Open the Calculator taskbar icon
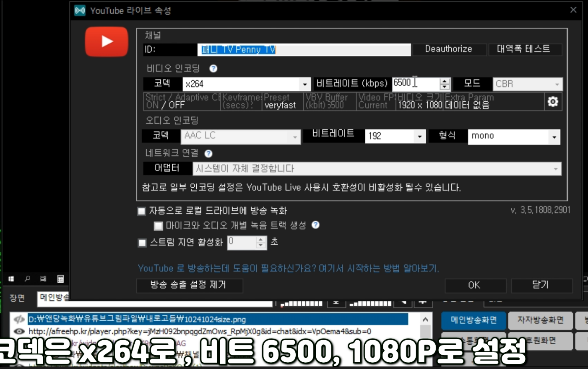588x369 pixels. click(x=60, y=279)
